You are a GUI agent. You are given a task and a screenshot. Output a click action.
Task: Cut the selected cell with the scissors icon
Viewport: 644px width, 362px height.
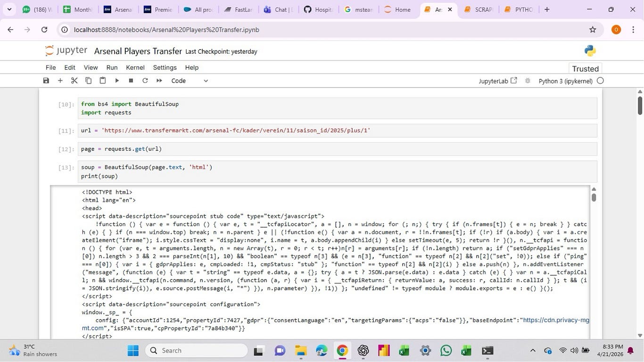tap(74, 81)
